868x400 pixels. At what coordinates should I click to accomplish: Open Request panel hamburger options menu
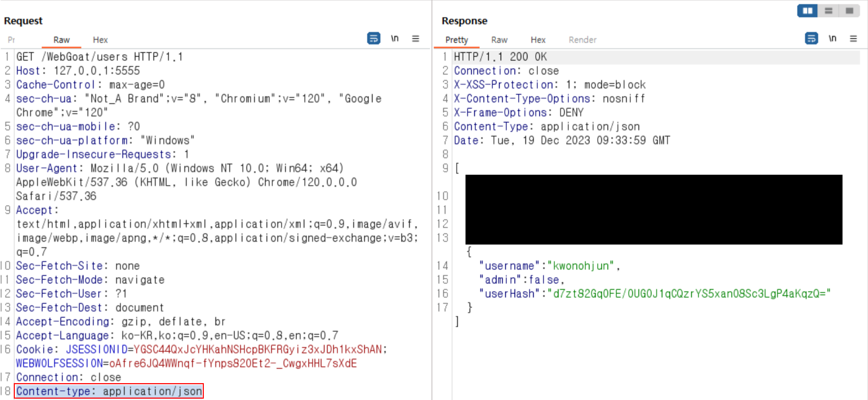coord(416,39)
